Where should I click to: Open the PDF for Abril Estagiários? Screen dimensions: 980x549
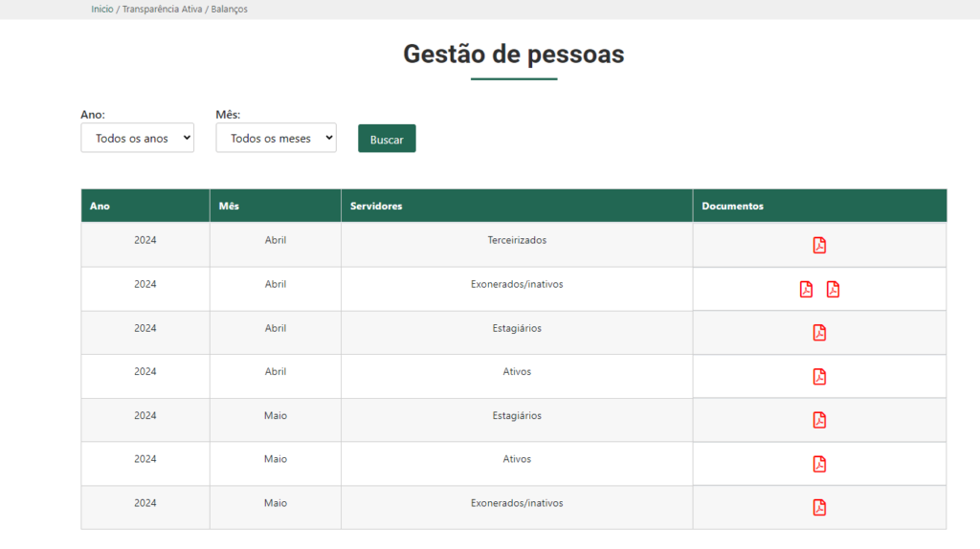pos(819,332)
